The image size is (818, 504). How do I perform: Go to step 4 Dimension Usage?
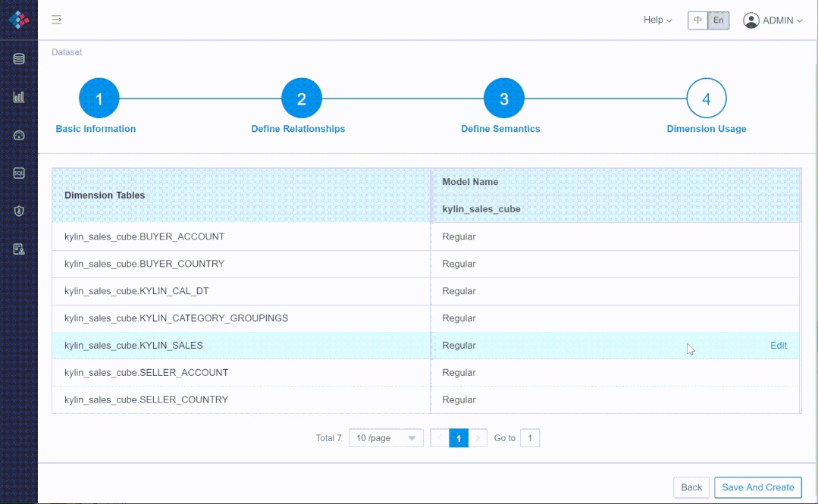click(707, 98)
